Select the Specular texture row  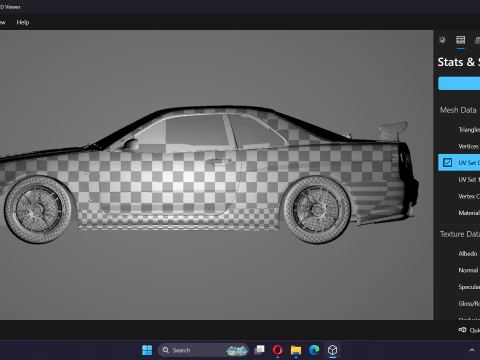click(459, 287)
